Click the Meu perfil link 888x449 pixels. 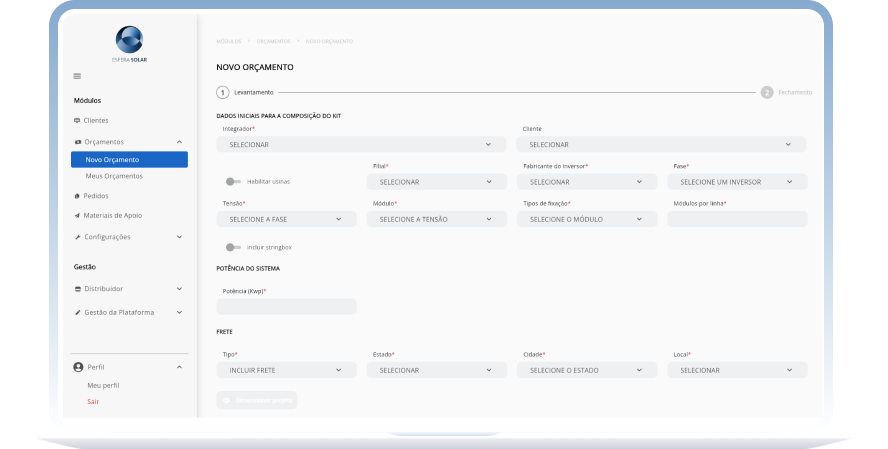click(x=103, y=385)
